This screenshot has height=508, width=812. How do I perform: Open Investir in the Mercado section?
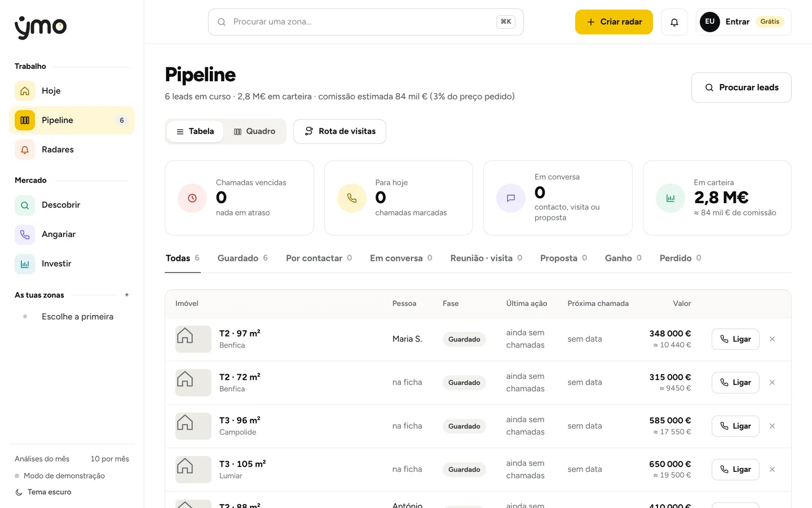[72, 264]
